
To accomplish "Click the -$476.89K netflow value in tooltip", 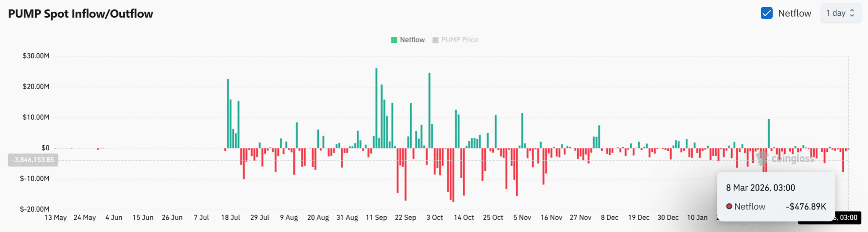I will click(x=806, y=207).
